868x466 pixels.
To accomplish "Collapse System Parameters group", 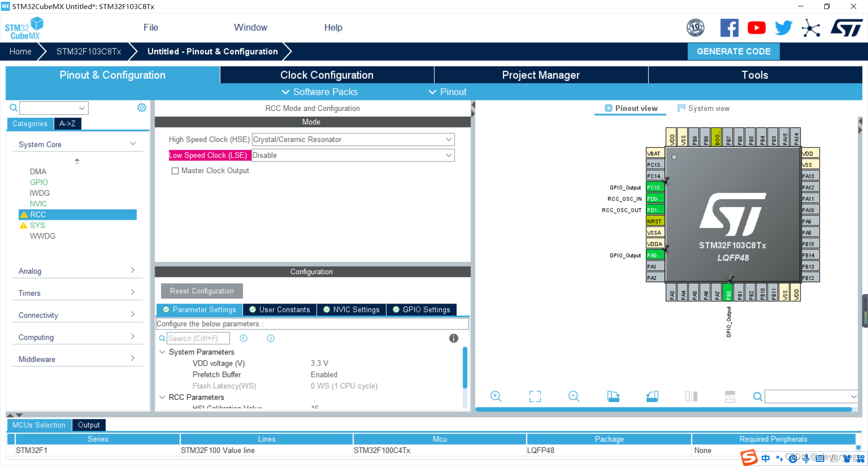I will tap(162, 352).
